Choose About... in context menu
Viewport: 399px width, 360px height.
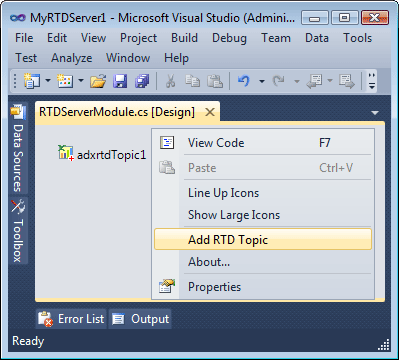point(263,262)
